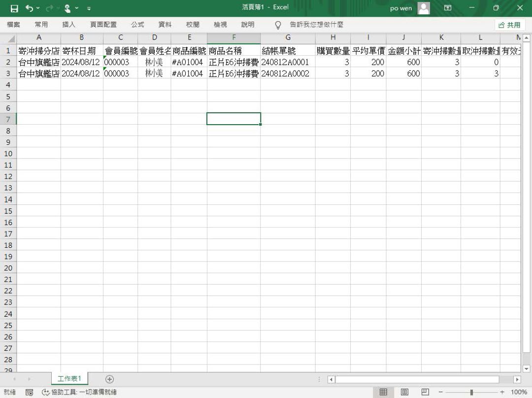Image resolution: width=532 pixels, height=398 pixels.
Task: Select the Touch/Mouse mode icon
Action: pyautogui.click(x=67, y=8)
